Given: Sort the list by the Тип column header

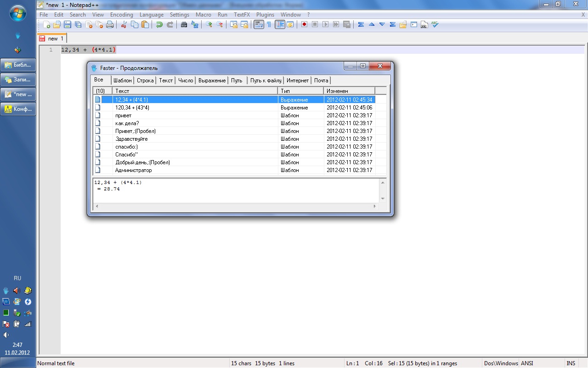Looking at the screenshot, I should [x=301, y=91].
